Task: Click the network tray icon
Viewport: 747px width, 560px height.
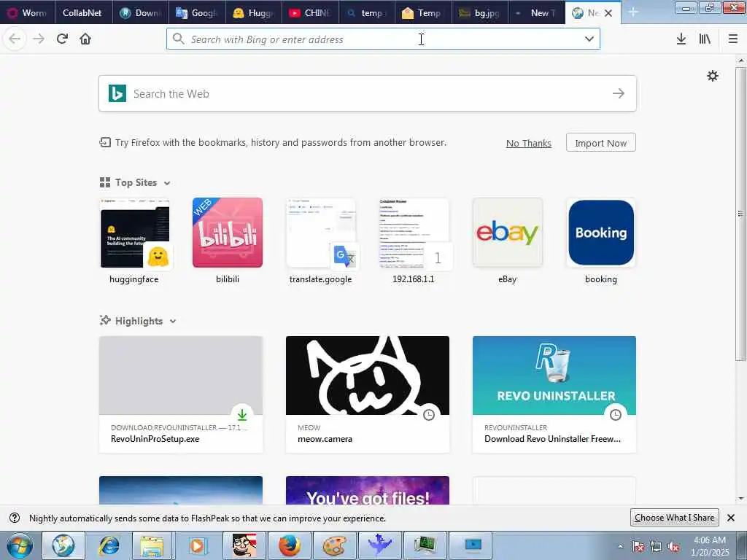Action: 656,547
